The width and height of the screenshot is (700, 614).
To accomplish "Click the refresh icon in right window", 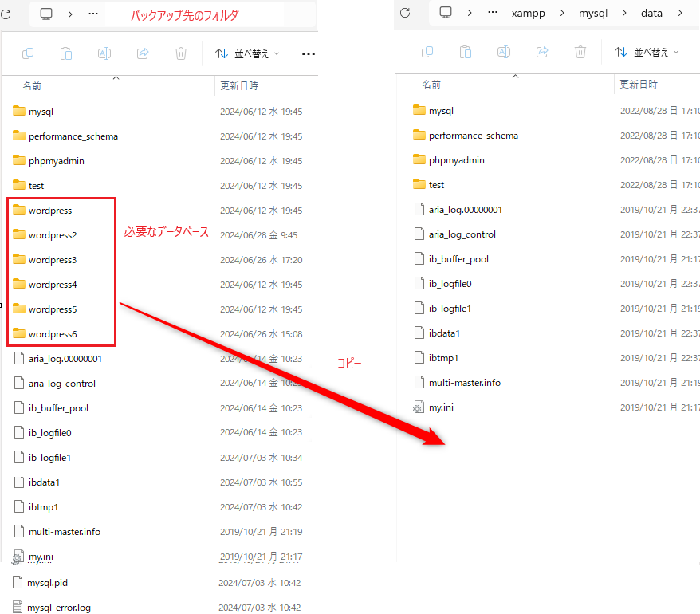I will [405, 13].
